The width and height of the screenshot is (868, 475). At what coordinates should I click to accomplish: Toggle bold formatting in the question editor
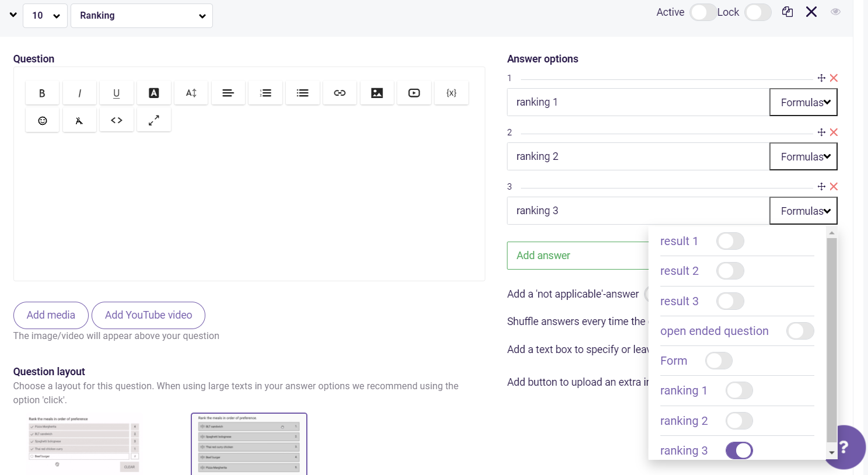click(x=41, y=92)
